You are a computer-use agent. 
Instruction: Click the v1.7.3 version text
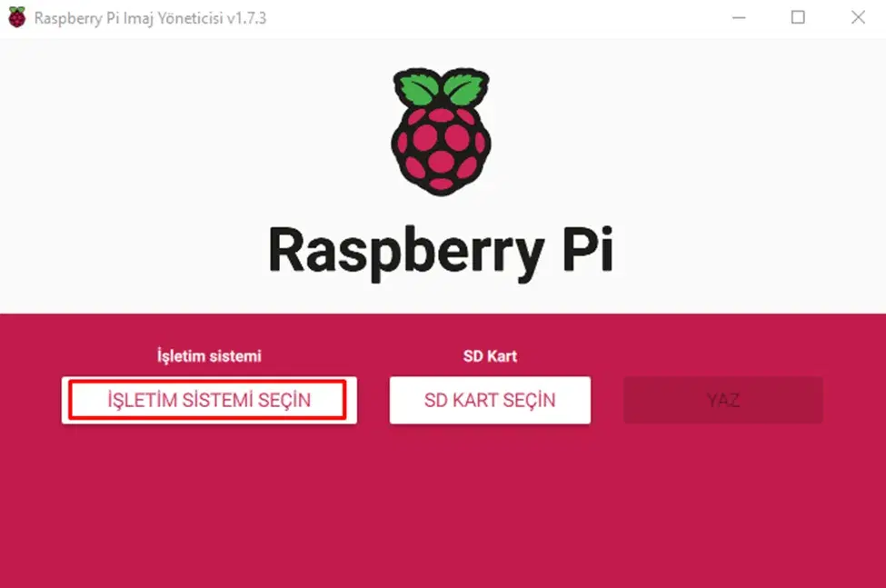(x=246, y=19)
